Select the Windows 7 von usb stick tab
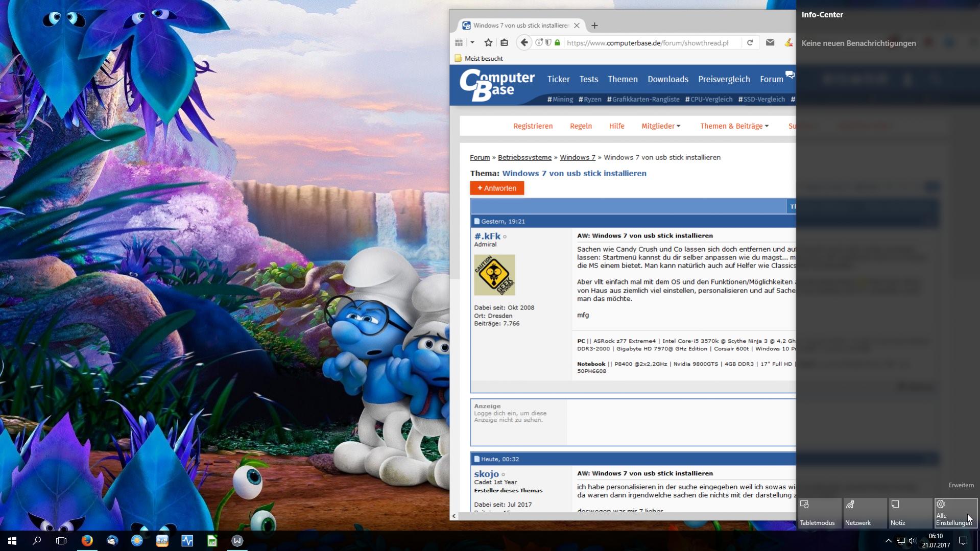Screen dimensions: 980x551 point(521,26)
